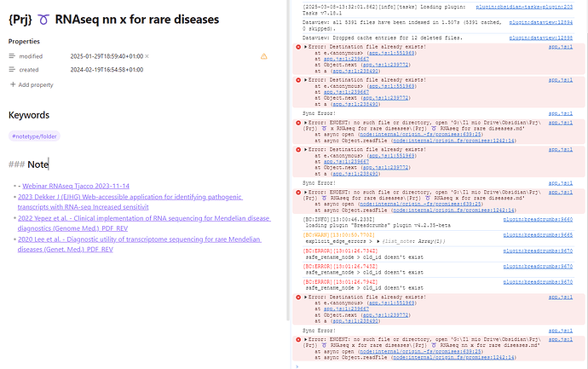Open source link plugin:dataview:12898
The image size is (588, 369).
tap(541, 37)
